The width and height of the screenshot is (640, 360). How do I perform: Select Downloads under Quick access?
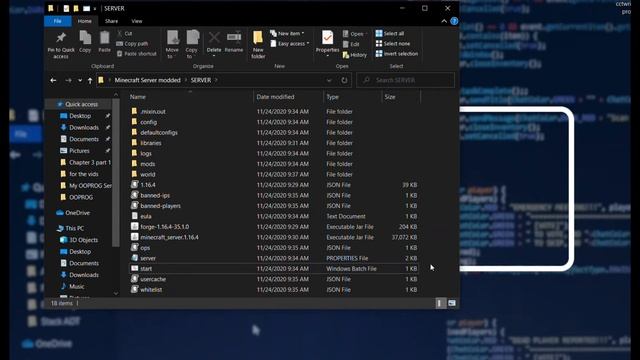point(84,127)
